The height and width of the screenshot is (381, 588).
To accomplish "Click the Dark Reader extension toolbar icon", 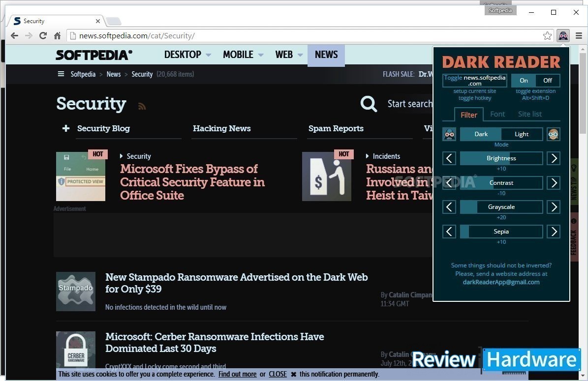I will [x=563, y=35].
